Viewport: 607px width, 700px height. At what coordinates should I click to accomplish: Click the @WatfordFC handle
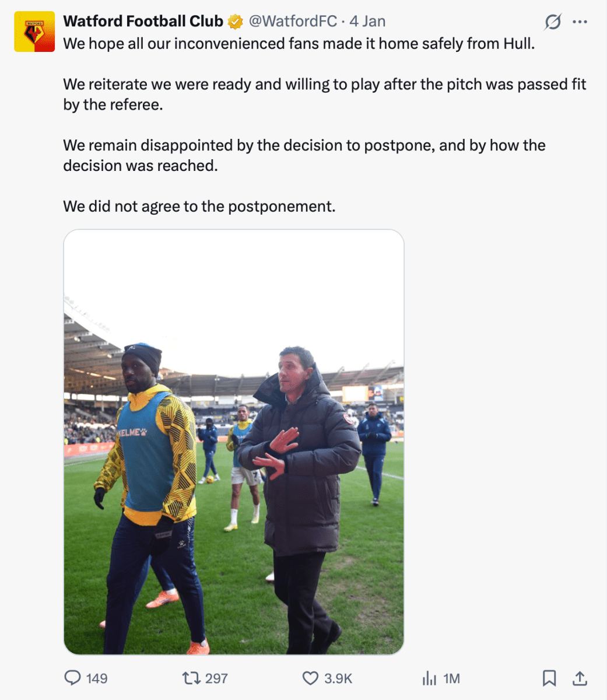293,21
